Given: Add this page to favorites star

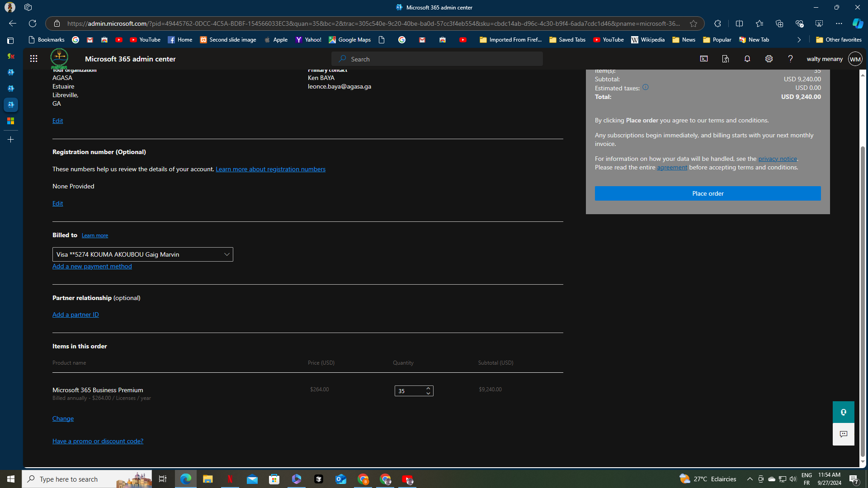Looking at the screenshot, I should (693, 23).
